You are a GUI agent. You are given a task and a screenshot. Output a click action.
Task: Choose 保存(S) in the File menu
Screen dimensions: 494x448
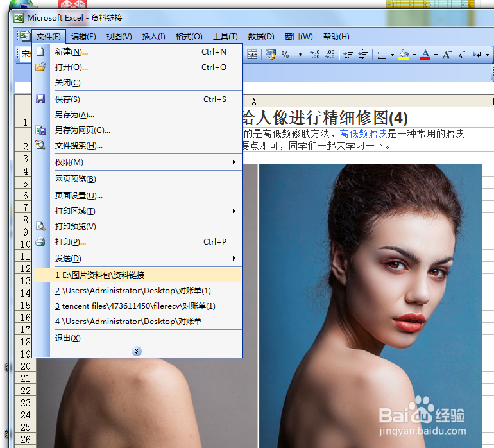click(137, 99)
